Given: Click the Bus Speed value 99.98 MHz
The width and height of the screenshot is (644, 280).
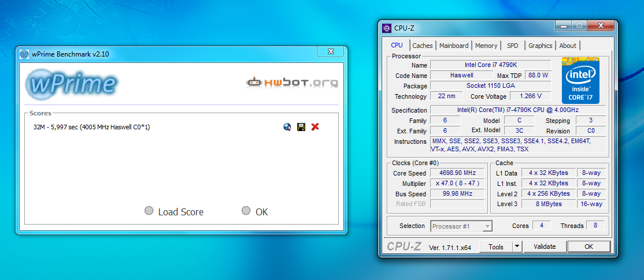Looking at the screenshot, I should (x=457, y=193).
